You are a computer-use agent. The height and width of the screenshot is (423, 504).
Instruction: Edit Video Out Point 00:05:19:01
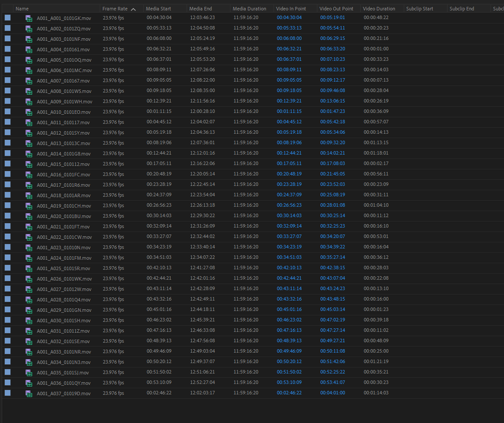click(x=332, y=18)
